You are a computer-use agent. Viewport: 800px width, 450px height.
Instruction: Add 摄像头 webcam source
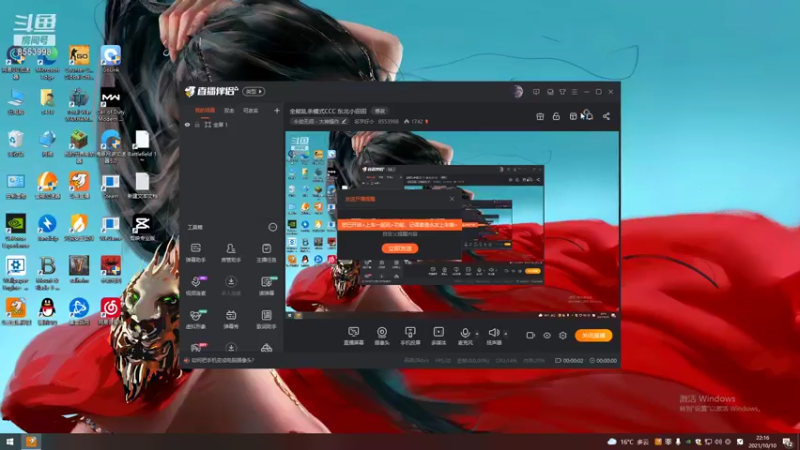tap(382, 336)
